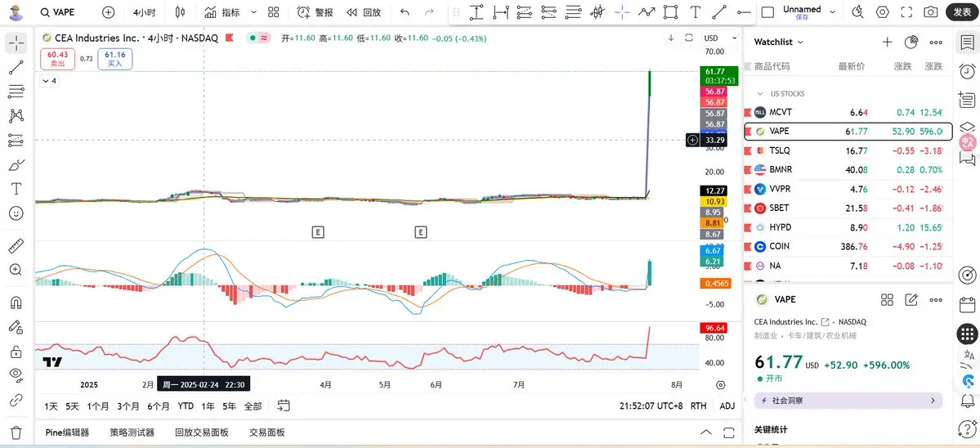Select the YTD time range
Viewport: 980px width, 448px height.
click(x=186, y=406)
